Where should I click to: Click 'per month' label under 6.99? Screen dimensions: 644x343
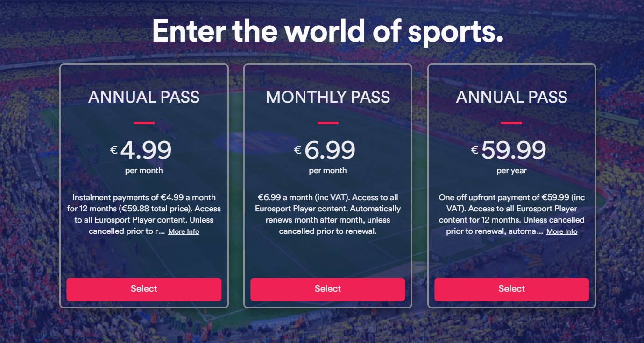click(328, 171)
